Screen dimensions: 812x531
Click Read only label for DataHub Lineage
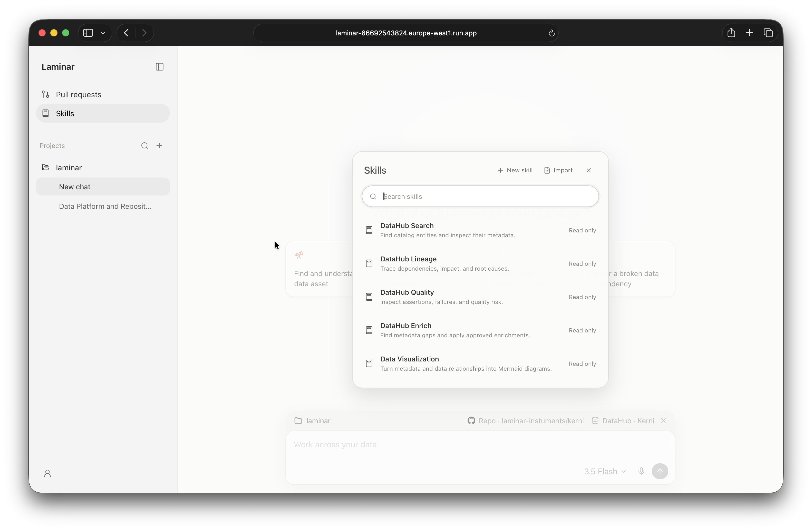[x=582, y=264]
